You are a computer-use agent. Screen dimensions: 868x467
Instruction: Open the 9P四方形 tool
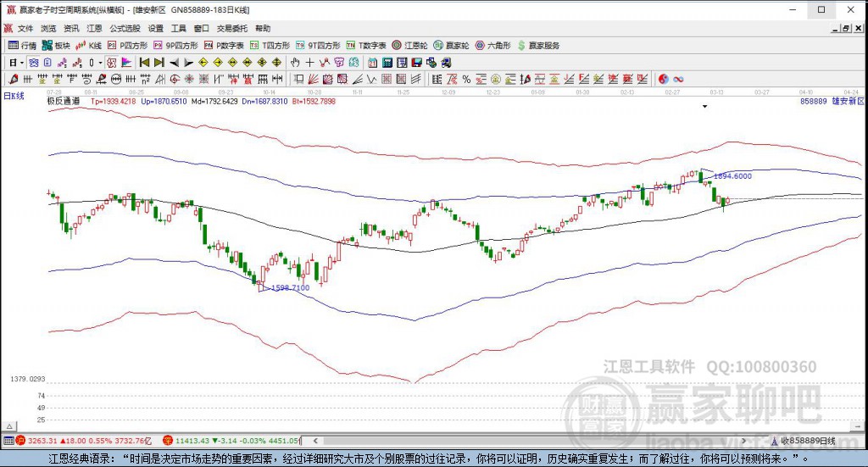pos(175,46)
